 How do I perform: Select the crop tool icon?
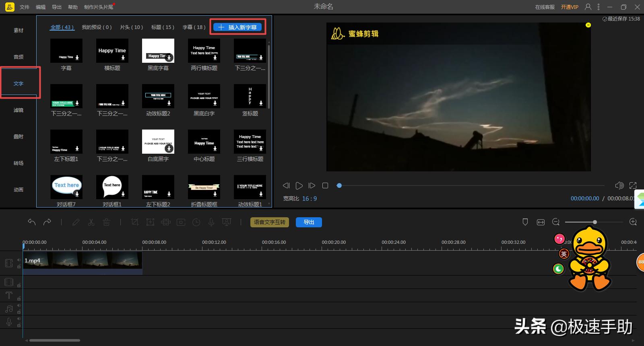[135, 222]
